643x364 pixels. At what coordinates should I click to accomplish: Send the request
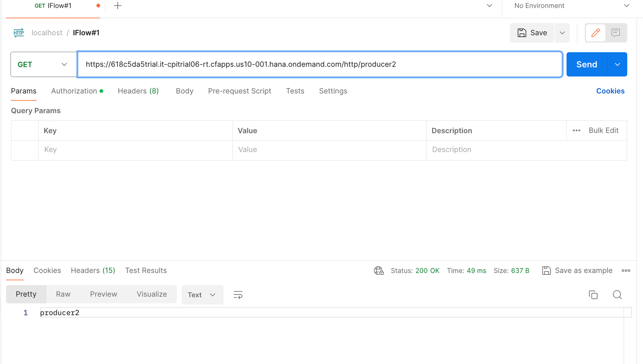[x=586, y=64]
